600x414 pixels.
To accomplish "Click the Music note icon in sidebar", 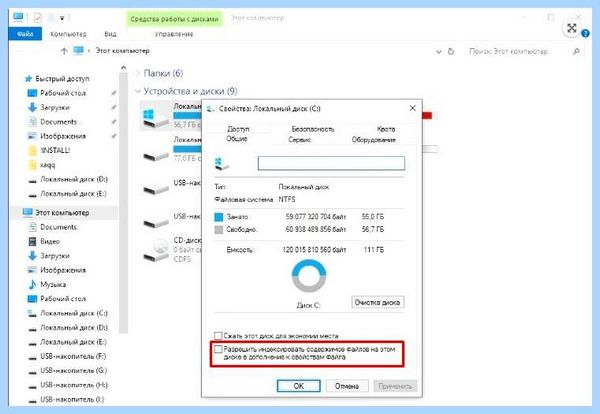I will [x=33, y=284].
